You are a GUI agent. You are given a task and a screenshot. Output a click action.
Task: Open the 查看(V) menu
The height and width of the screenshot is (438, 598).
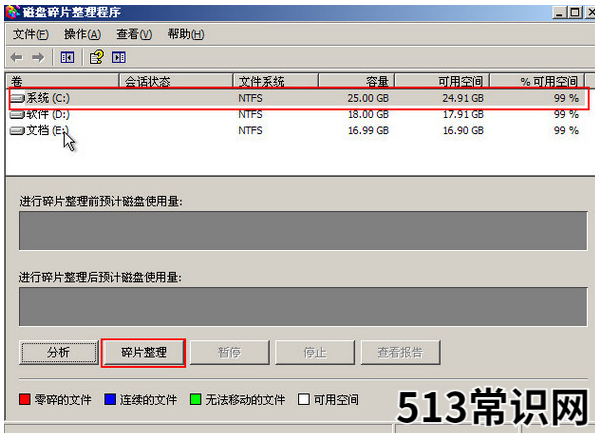[134, 34]
